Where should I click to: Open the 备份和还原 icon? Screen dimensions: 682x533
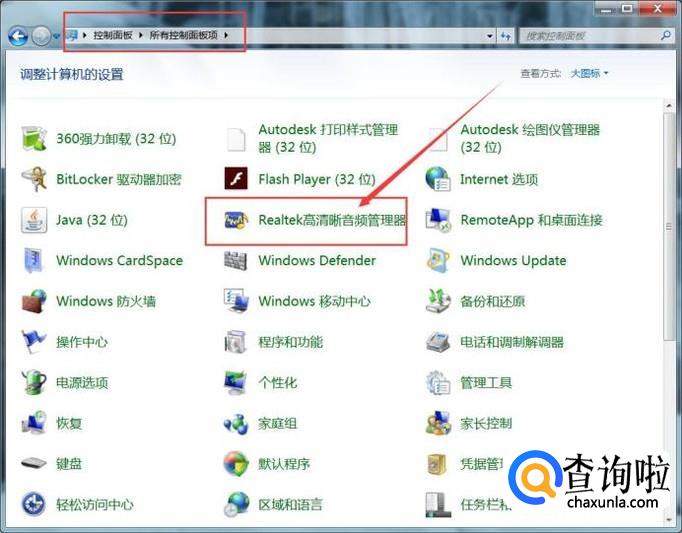point(438,301)
